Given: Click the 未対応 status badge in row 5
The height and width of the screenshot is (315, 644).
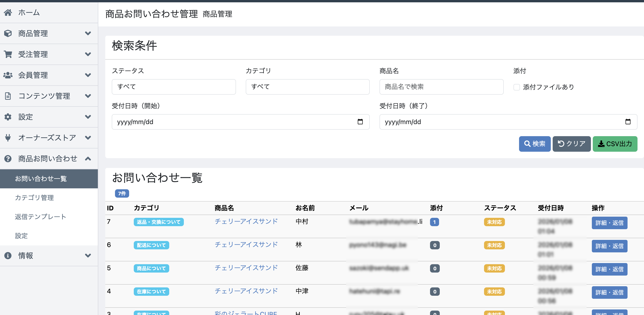Looking at the screenshot, I should [494, 268].
